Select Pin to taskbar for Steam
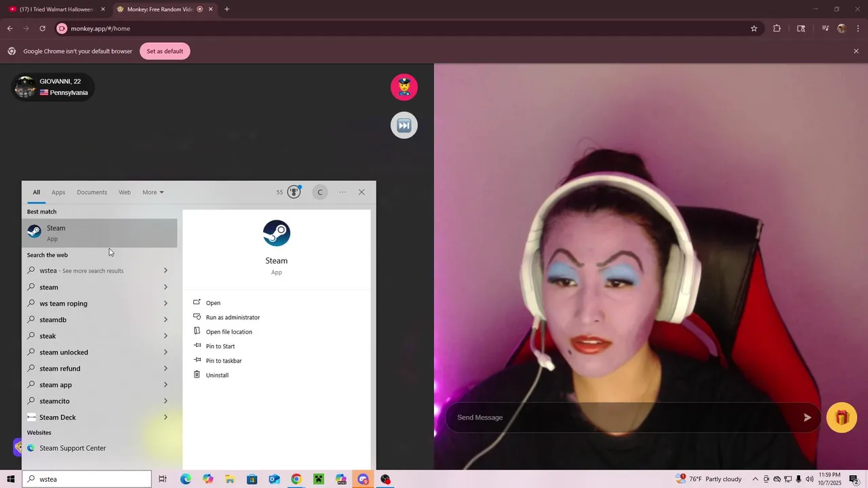 click(223, 361)
